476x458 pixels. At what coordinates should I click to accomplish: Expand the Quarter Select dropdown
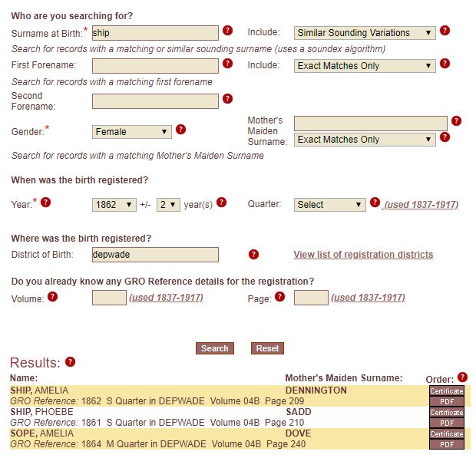[329, 205]
